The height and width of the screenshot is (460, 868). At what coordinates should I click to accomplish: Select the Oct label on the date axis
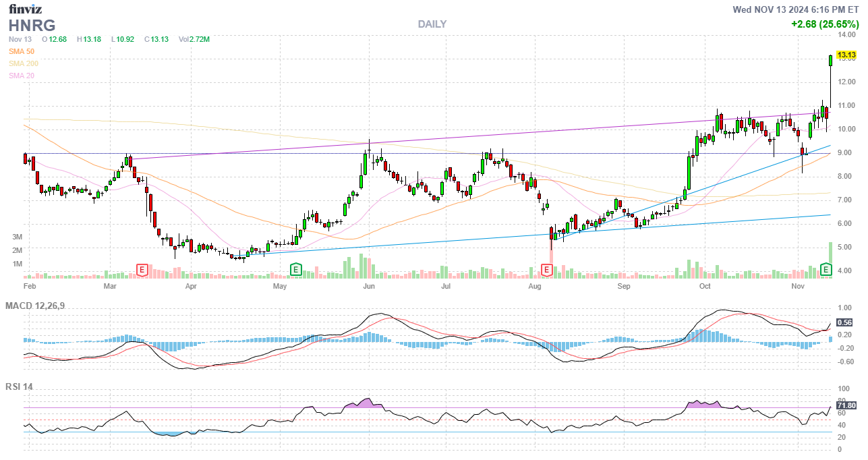point(705,287)
